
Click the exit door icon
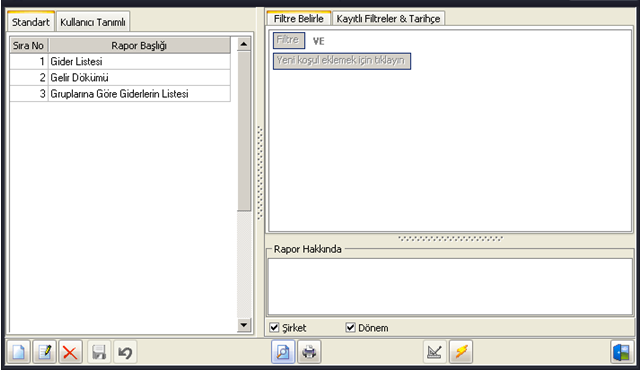click(x=622, y=352)
